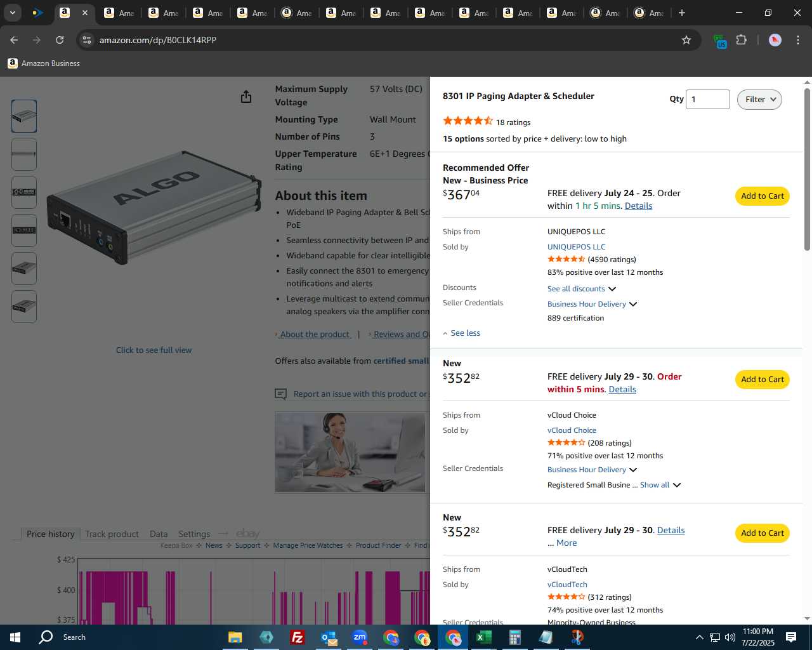Select the first product thumbnail
This screenshot has width=812, height=650.
point(24,116)
